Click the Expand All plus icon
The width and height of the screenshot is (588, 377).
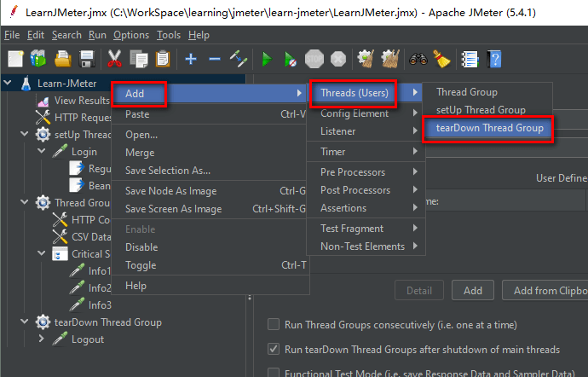click(191, 59)
